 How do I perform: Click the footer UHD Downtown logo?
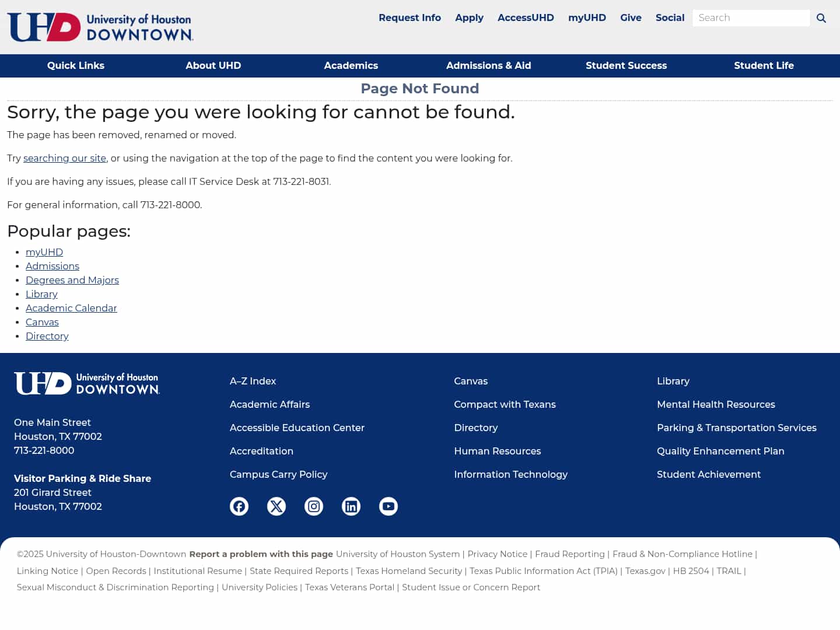[87, 384]
